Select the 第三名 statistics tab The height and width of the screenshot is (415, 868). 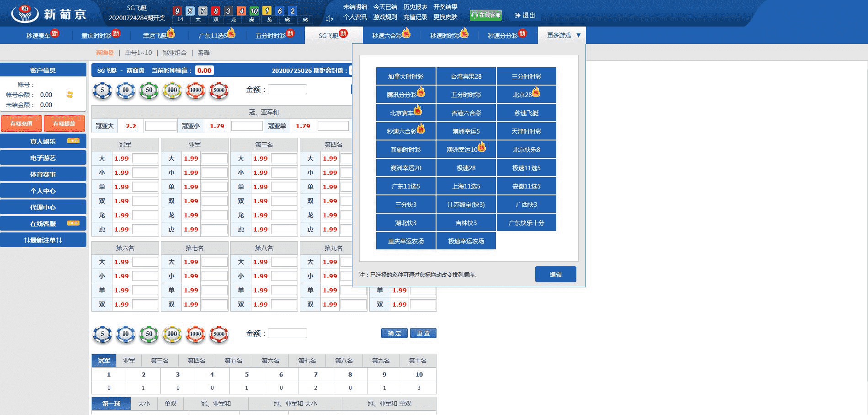point(160,361)
